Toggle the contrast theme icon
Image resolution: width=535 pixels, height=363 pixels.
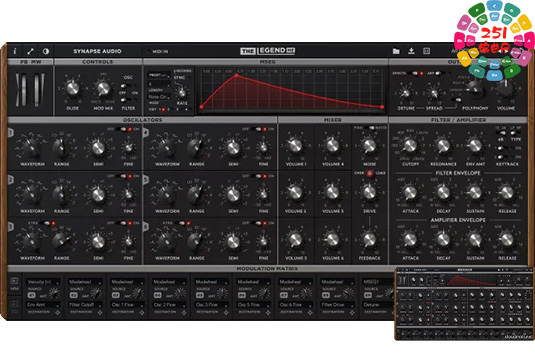pyautogui.click(x=46, y=51)
